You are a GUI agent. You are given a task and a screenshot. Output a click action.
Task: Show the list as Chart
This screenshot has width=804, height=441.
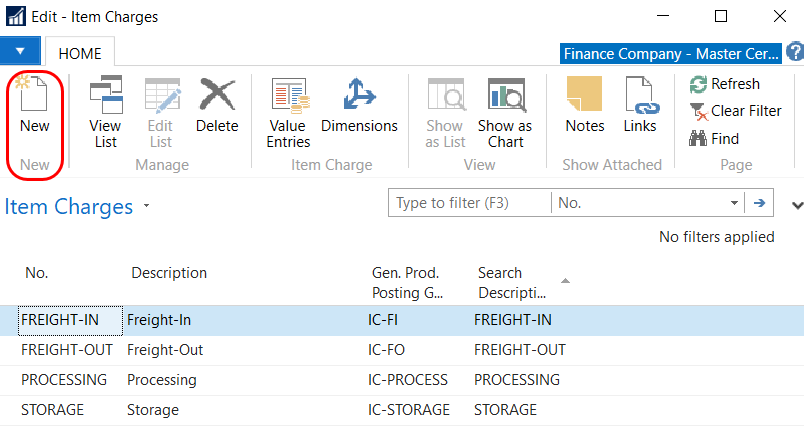click(x=505, y=112)
